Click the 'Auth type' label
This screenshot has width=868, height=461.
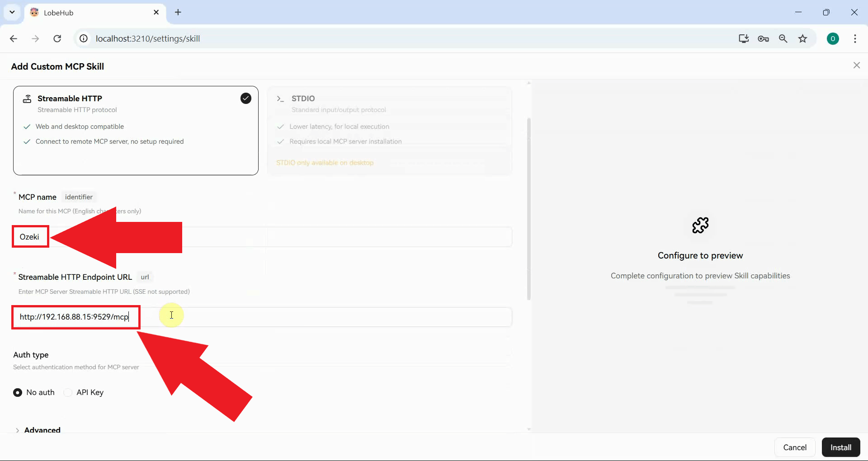31,355
